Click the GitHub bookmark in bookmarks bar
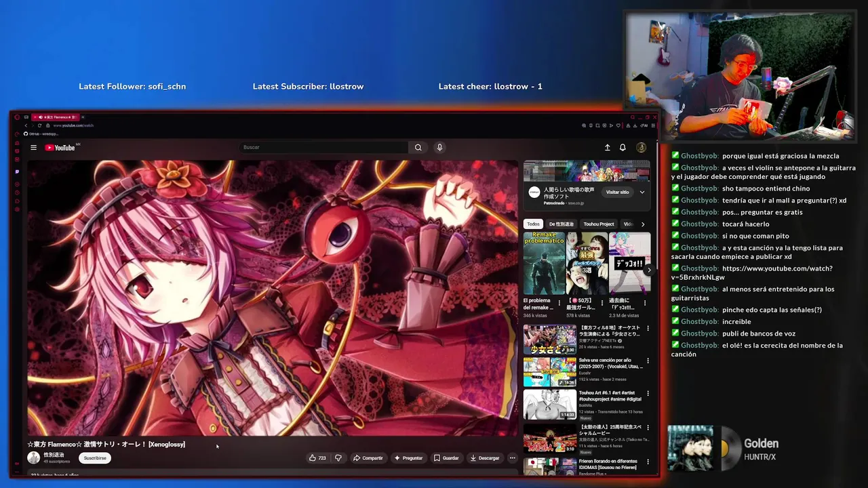This screenshot has height=488, width=868. (41, 134)
